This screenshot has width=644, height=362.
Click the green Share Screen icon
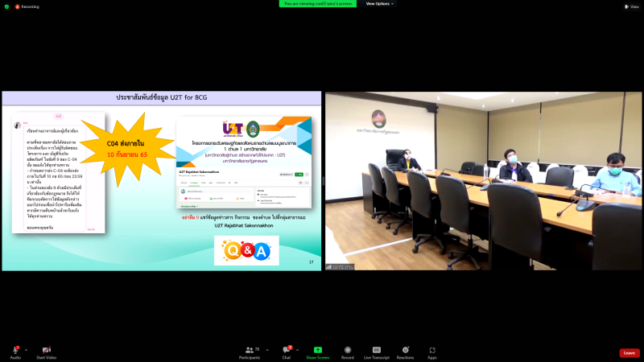(x=317, y=352)
